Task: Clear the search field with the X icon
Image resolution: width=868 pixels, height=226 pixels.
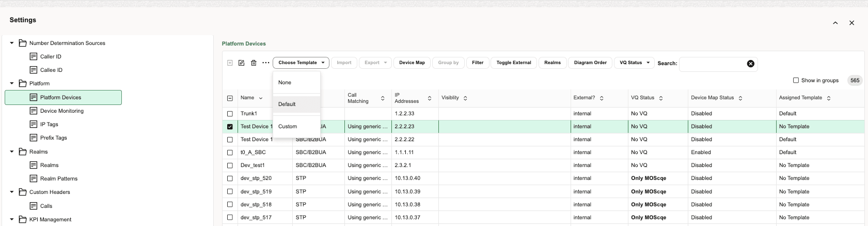Action: [x=750, y=64]
